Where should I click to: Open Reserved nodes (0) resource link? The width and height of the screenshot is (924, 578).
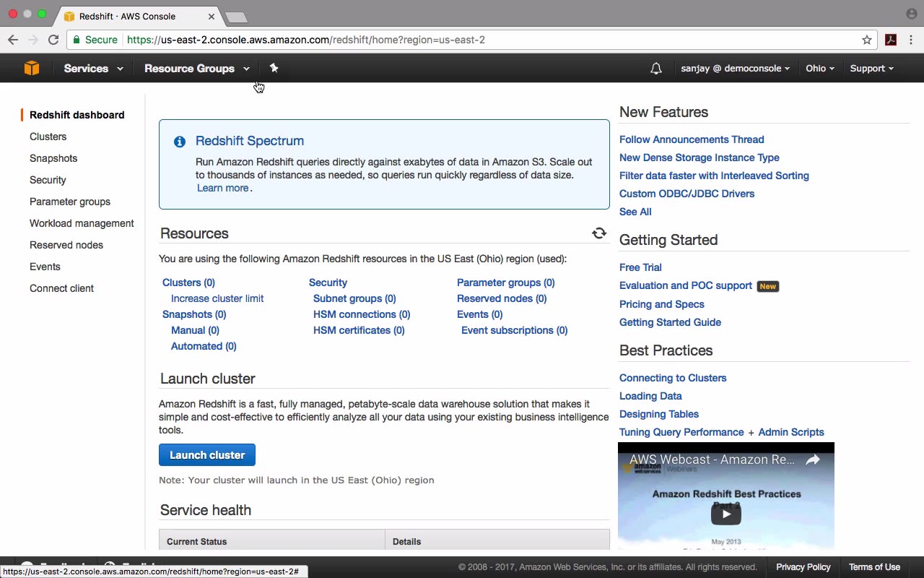pos(502,298)
